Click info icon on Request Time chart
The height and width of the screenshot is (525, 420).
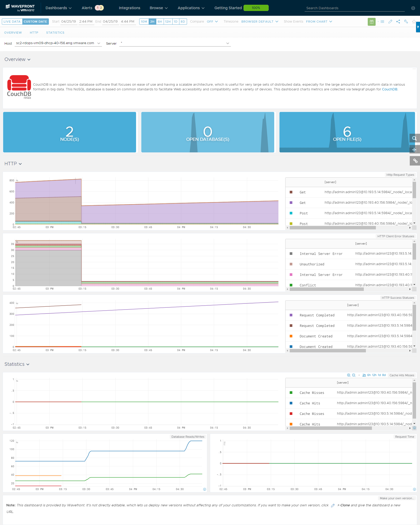pyautogui.click(x=414, y=489)
